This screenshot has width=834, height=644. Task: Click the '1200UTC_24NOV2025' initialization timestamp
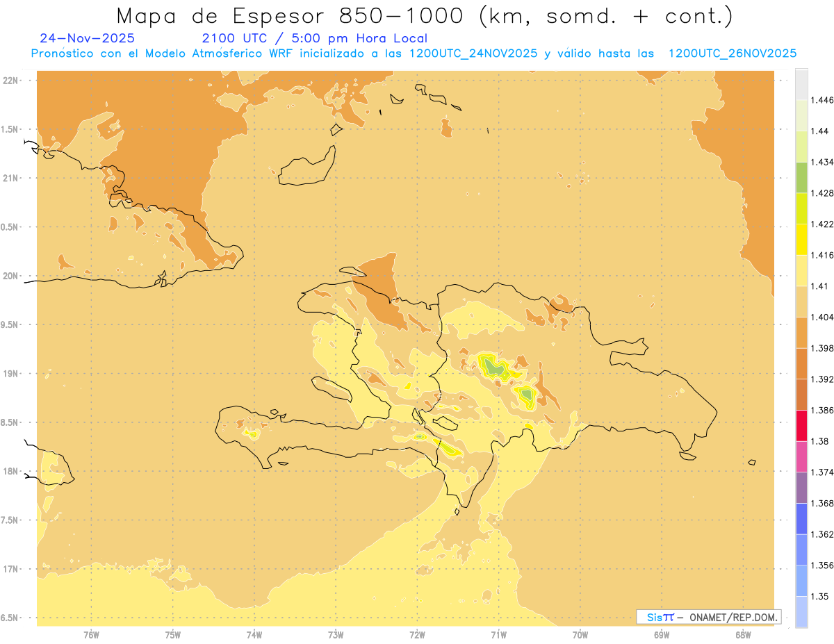[x=473, y=53]
